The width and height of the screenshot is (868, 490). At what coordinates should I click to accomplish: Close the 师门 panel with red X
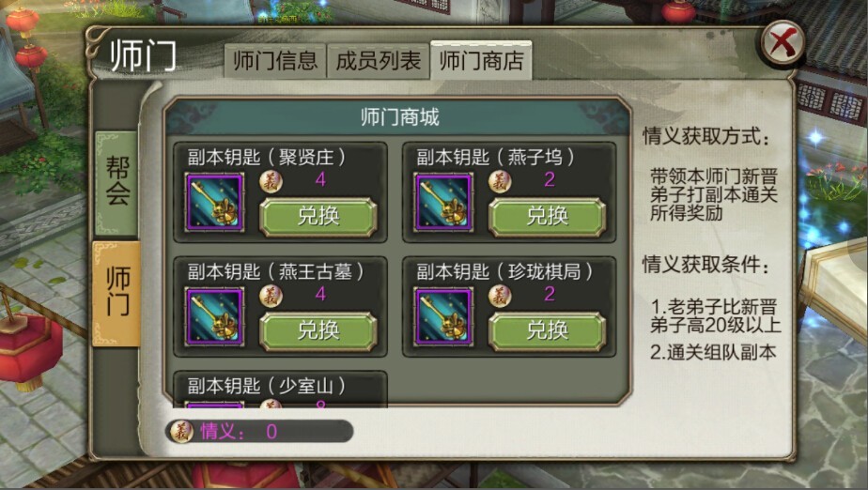click(x=782, y=43)
